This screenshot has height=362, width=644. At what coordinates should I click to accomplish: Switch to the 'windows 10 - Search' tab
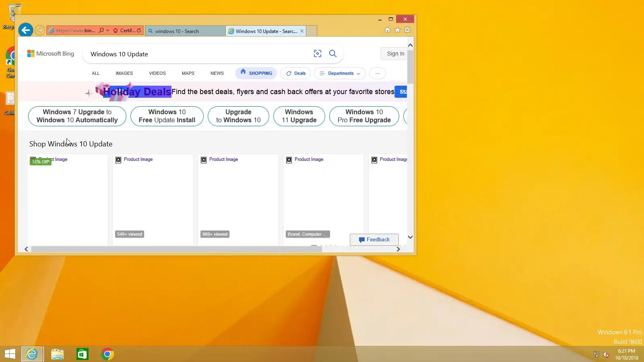pyautogui.click(x=185, y=31)
